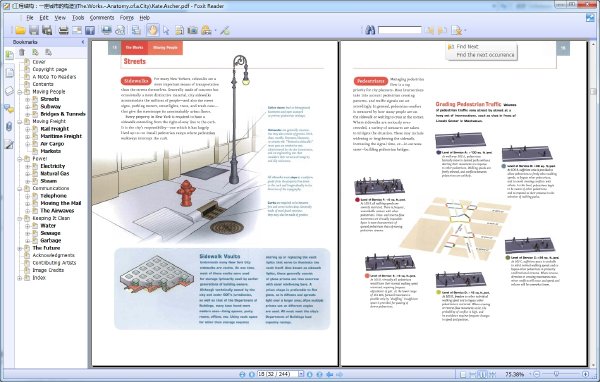
Task: Click the search options document icon
Action: [456, 30]
